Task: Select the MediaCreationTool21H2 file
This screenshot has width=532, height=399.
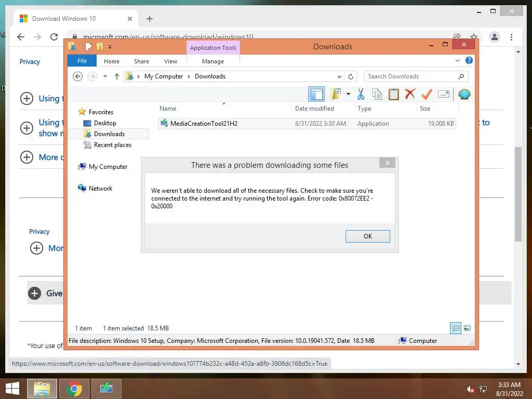Action: coord(307,124)
